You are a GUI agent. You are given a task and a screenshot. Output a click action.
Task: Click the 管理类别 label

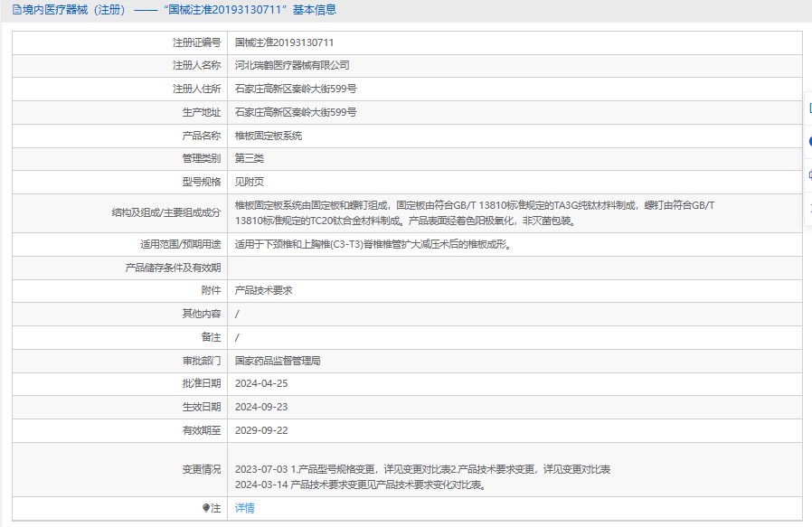(202, 158)
